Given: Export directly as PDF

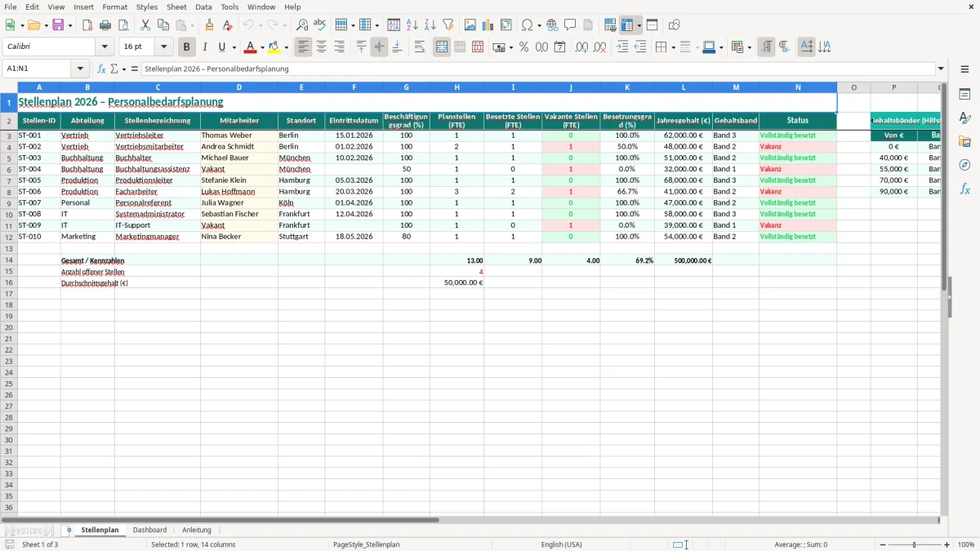Looking at the screenshot, I should tap(87, 25).
